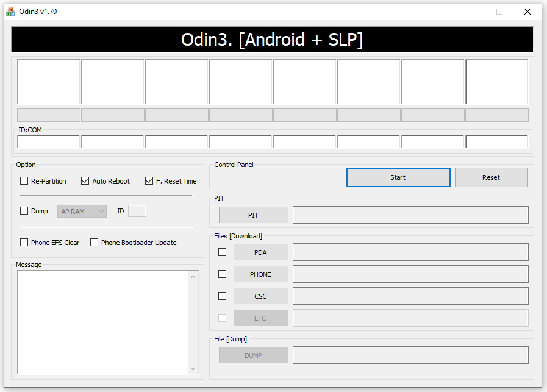
Task: Click the CSC file path field
Action: pos(410,296)
